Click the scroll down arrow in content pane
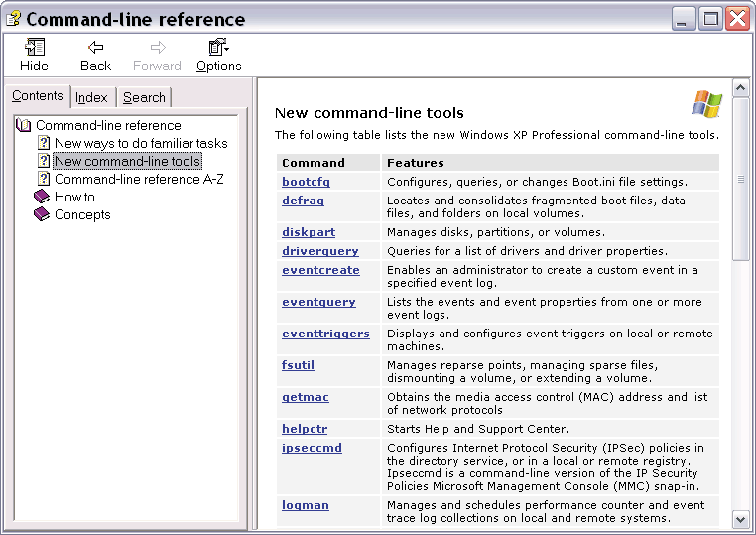Image resolution: width=756 pixels, height=535 pixels. tap(740, 519)
